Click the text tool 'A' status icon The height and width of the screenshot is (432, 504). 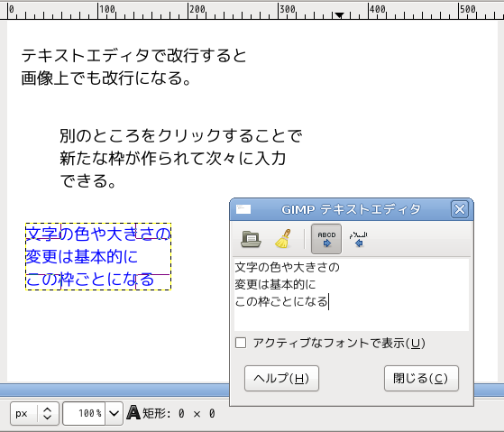[133, 412]
